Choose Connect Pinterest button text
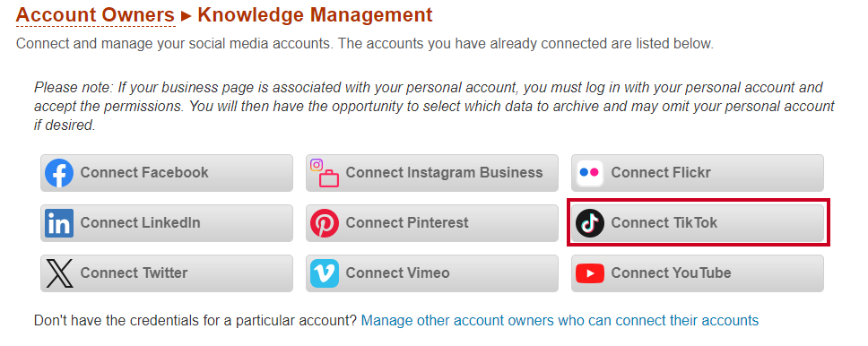The width and height of the screenshot is (868, 346). 407,222
